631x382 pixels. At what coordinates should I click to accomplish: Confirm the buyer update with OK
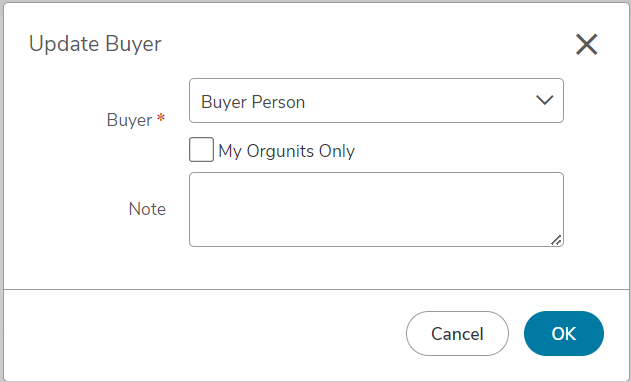coord(564,333)
